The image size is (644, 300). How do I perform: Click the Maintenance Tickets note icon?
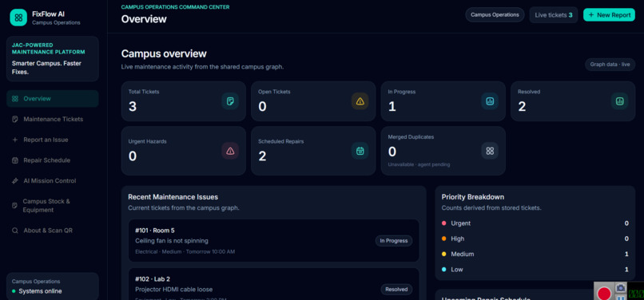[x=15, y=119]
